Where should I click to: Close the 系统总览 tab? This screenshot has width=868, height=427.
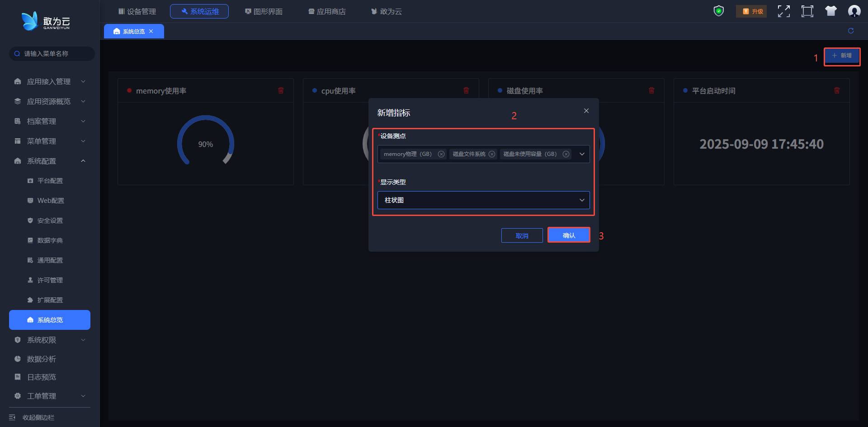(x=151, y=31)
